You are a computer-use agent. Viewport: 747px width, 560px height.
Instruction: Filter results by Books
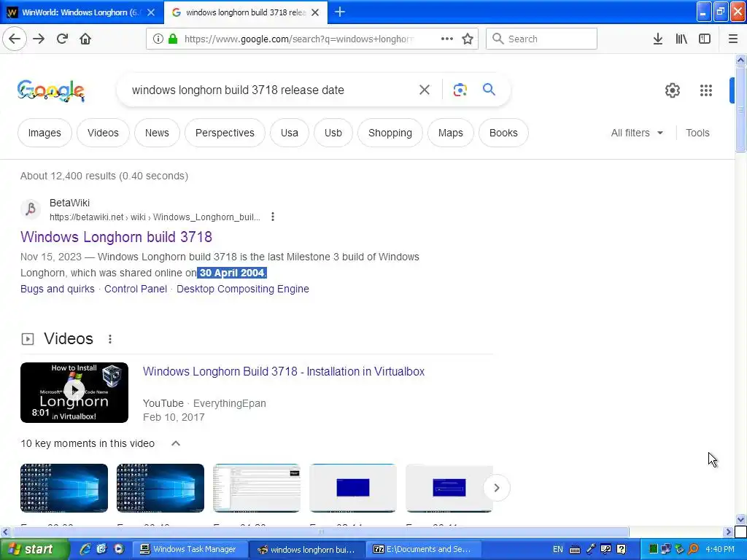pos(503,133)
